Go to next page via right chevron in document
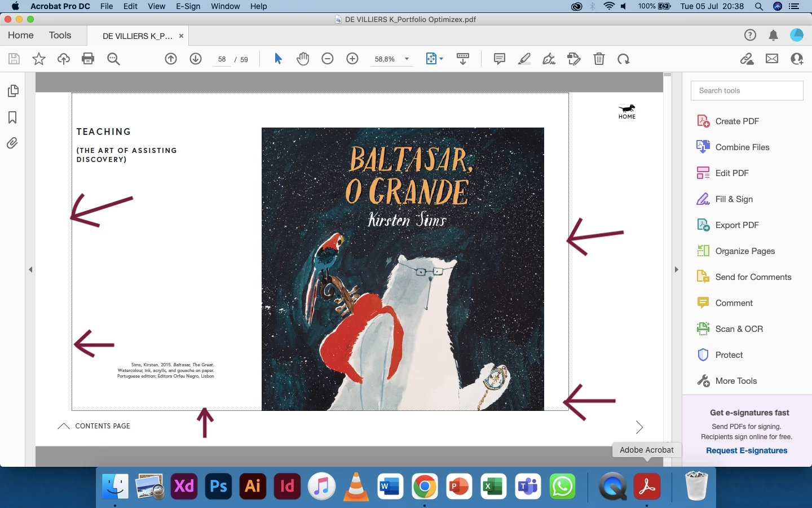This screenshot has width=812, height=508. coord(639,427)
